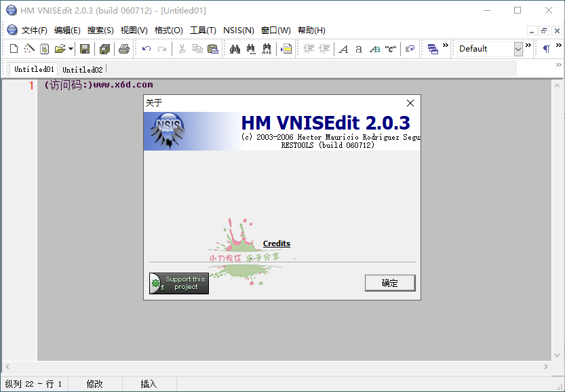Click the Support this project banner
Image resolution: width=565 pixels, height=392 pixels.
[x=178, y=283]
